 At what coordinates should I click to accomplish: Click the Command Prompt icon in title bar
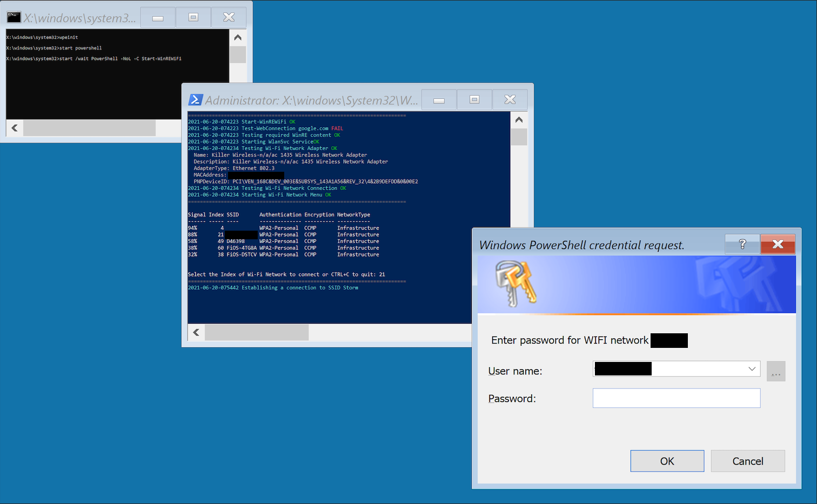(x=14, y=18)
